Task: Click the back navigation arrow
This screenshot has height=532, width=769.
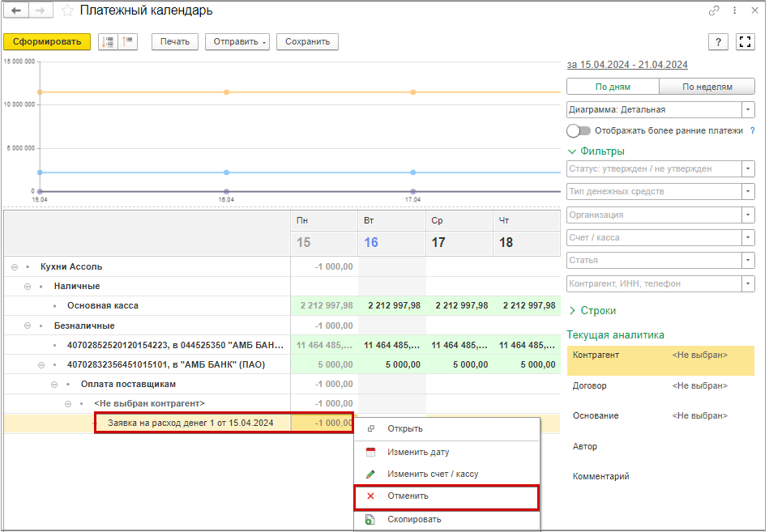Action: (x=16, y=11)
